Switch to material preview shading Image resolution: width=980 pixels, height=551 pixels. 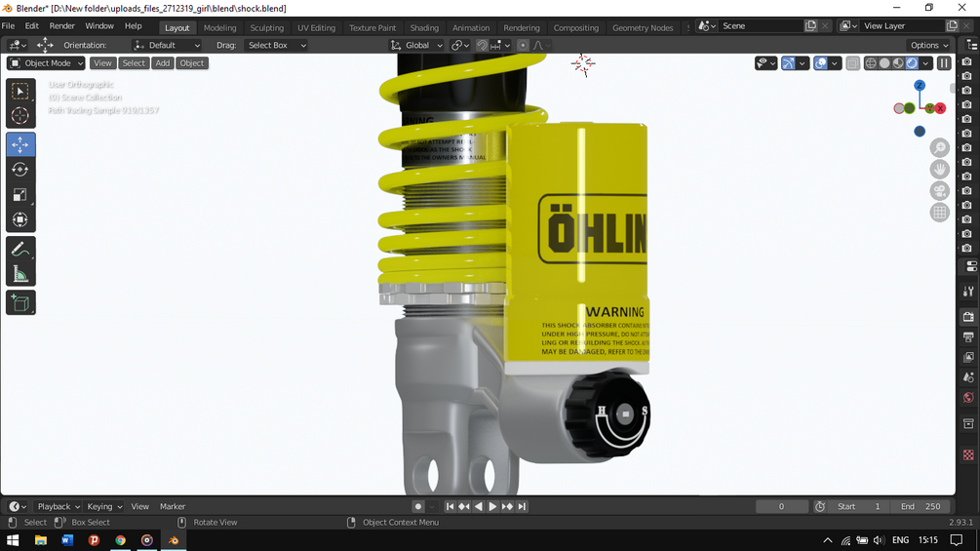(x=898, y=63)
